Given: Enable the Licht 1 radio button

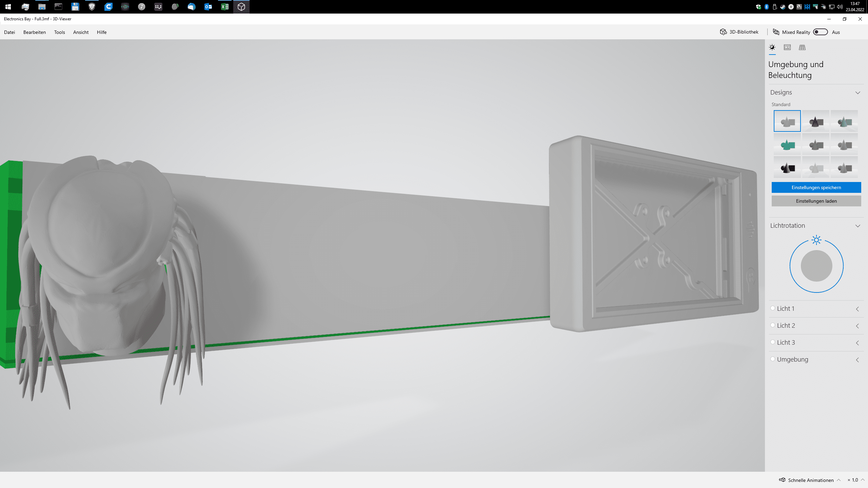Looking at the screenshot, I should pyautogui.click(x=773, y=308).
